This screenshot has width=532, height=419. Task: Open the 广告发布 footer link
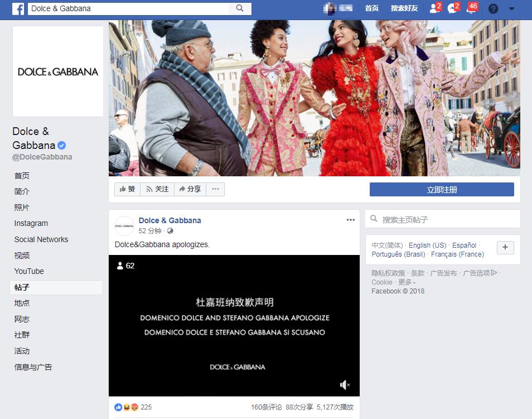click(443, 273)
